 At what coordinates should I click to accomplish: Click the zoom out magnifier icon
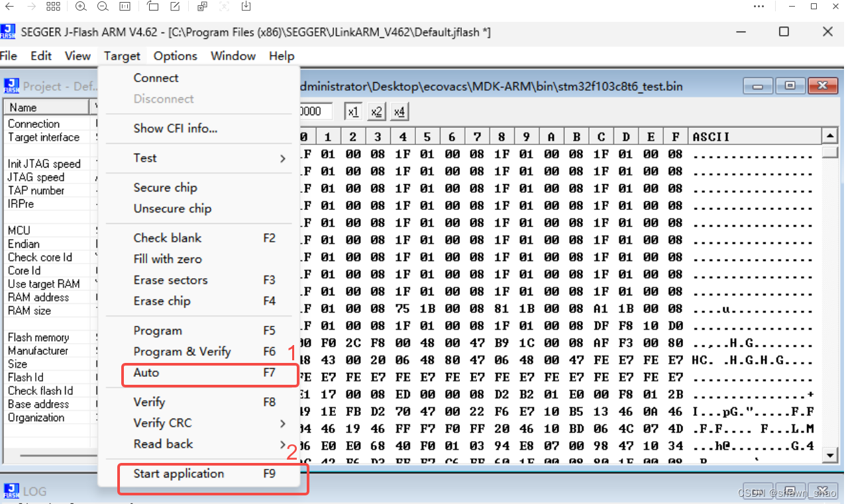point(103,7)
